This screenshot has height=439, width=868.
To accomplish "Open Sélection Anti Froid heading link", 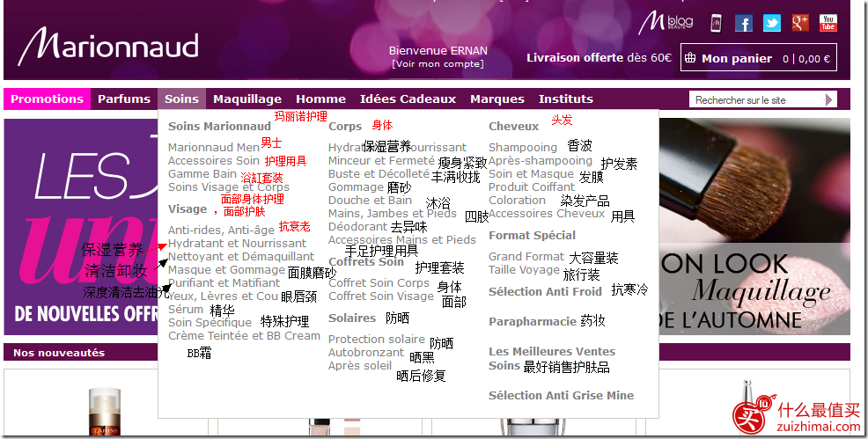I will [x=545, y=292].
